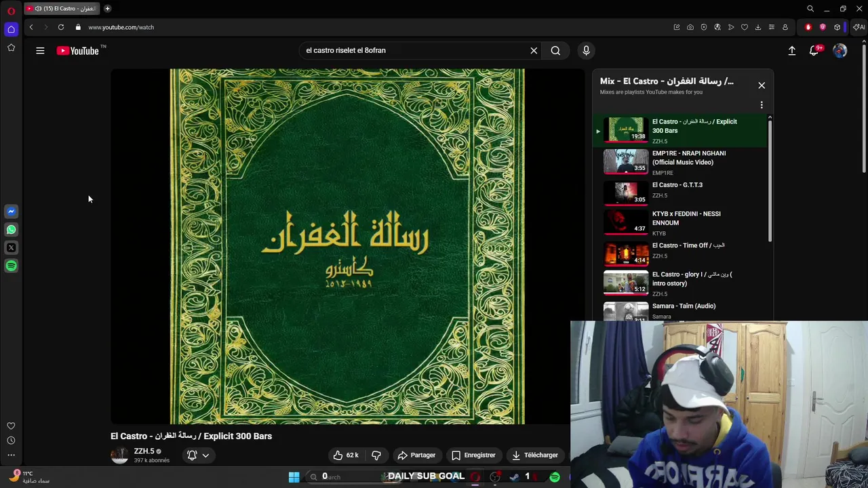Open the Opera Flow send icon
Screen dimensions: 868x488
coord(731,27)
